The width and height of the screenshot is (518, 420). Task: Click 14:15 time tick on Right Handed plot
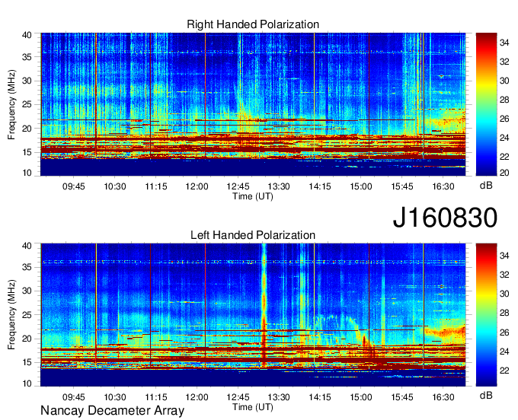[320, 186]
